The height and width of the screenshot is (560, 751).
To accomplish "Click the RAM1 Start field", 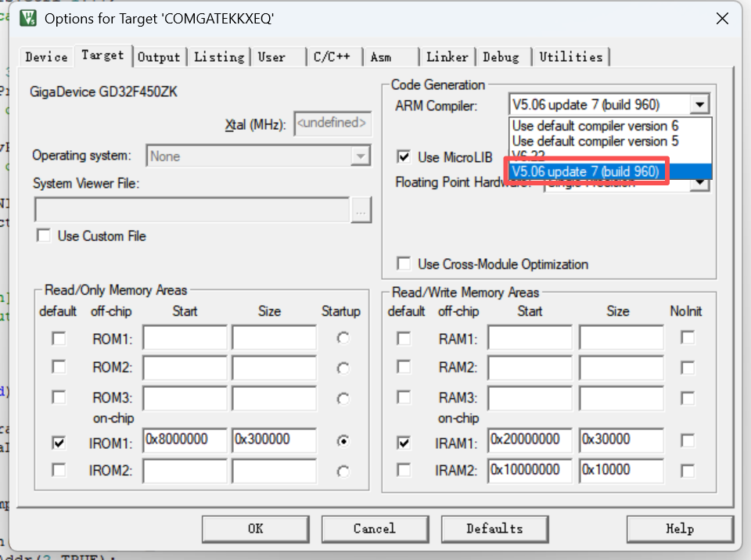I will 530,338.
